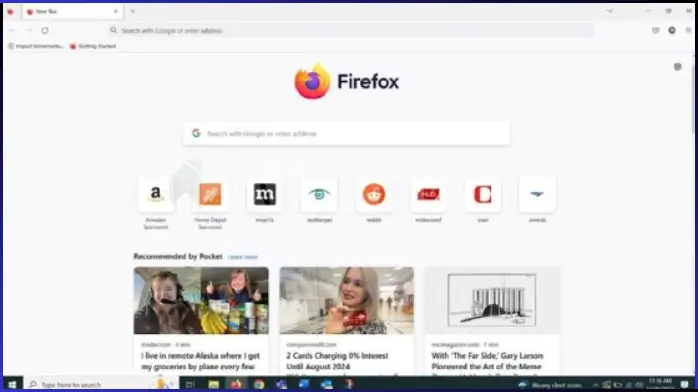Open the 2 Cards Charging 0% Interest thumbnail
This screenshot has height=392, width=698.
coord(347,300)
